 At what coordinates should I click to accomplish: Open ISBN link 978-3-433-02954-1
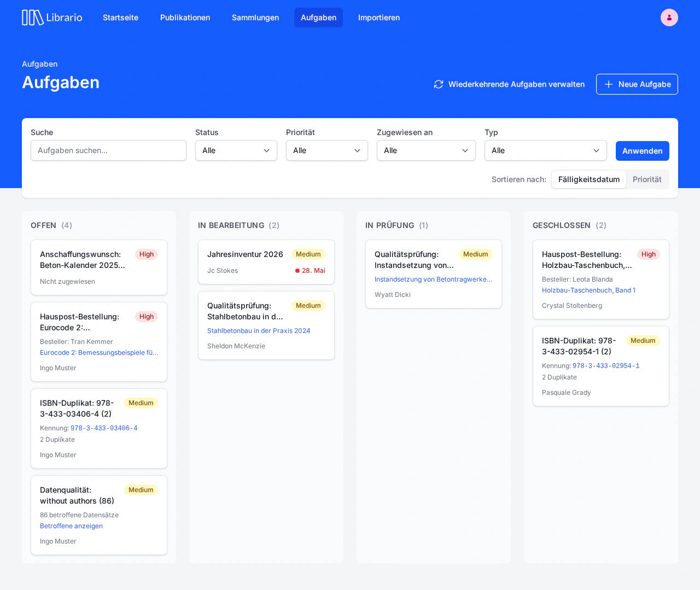click(606, 366)
